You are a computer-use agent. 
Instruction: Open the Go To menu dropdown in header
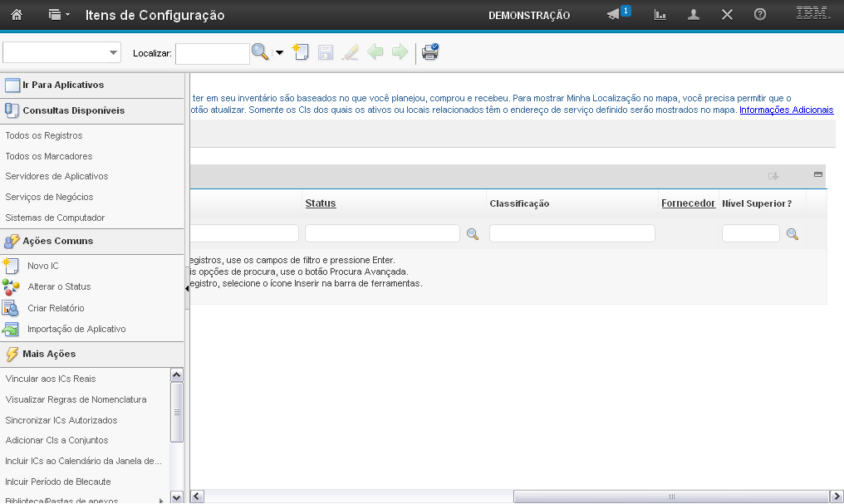(x=59, y=15)
